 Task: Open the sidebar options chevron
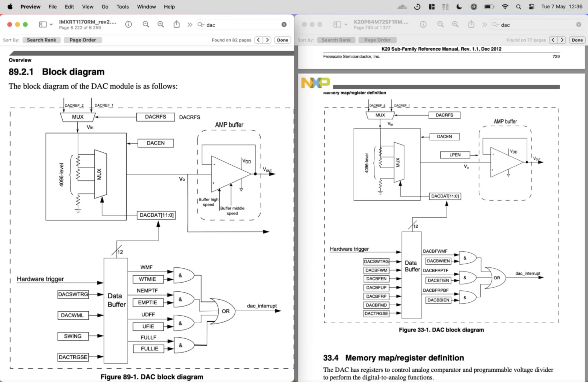tap(51, 24)
